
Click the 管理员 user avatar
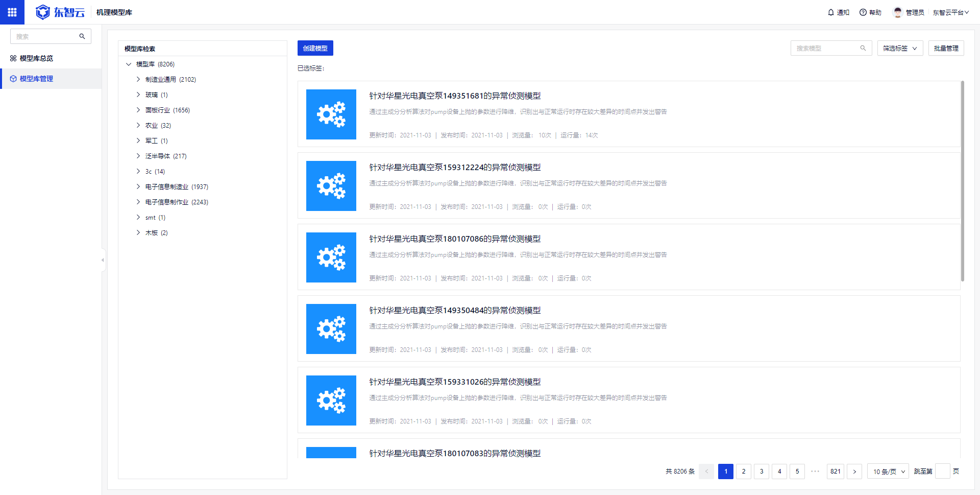(x=897, y=12)
